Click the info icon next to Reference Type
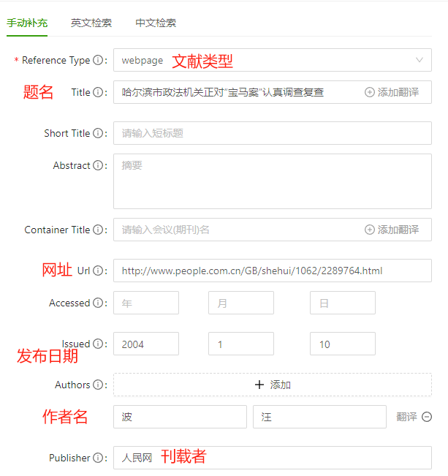Viewport: 448px width, 476px height. click(x=98, y=60)
